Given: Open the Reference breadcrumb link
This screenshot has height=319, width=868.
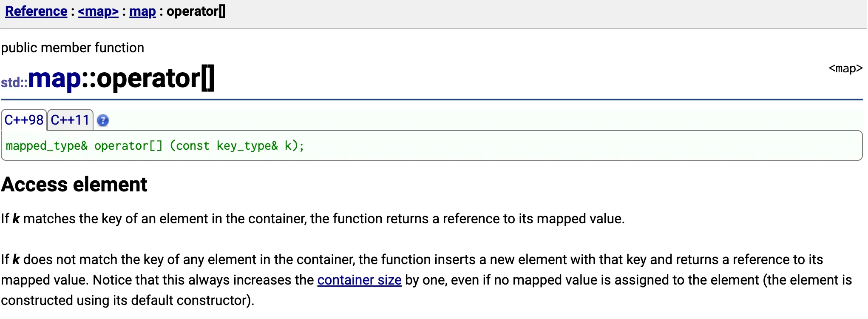Looking at the screenshot, I should point(36,11).
